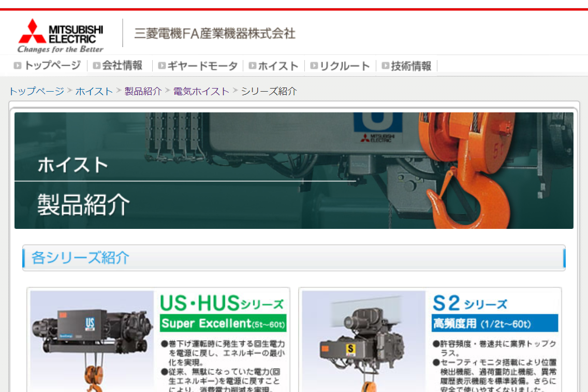Open the US・HUS series hoist photo

click(92, 341)
